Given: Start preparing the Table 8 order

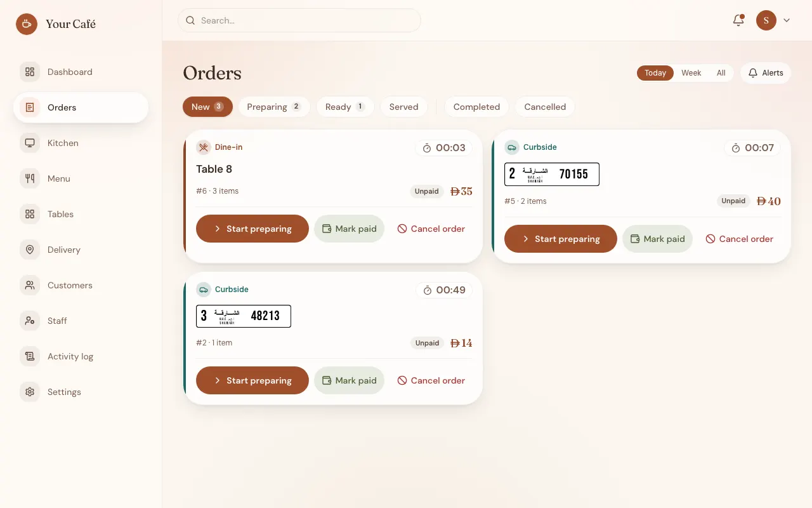Looking at the screenshot, I should (x=252, y=229).
